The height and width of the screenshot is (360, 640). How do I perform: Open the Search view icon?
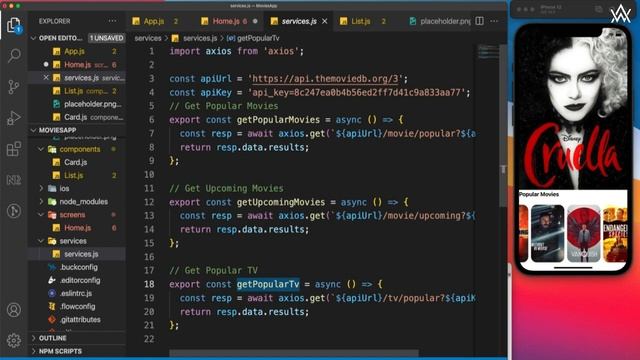click(x=14, y=55)
